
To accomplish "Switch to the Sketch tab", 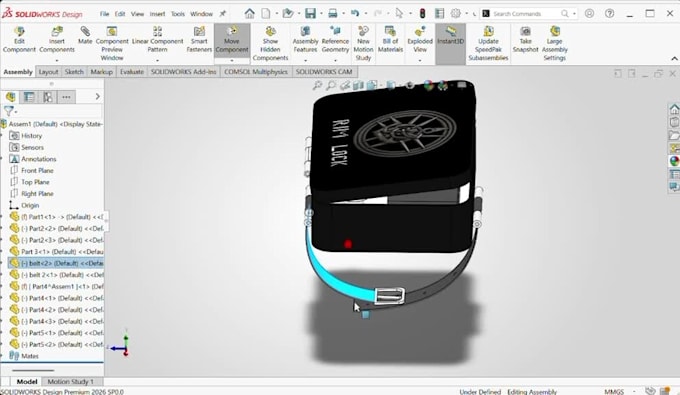I will pyautogui.click(x=74, y=72).
